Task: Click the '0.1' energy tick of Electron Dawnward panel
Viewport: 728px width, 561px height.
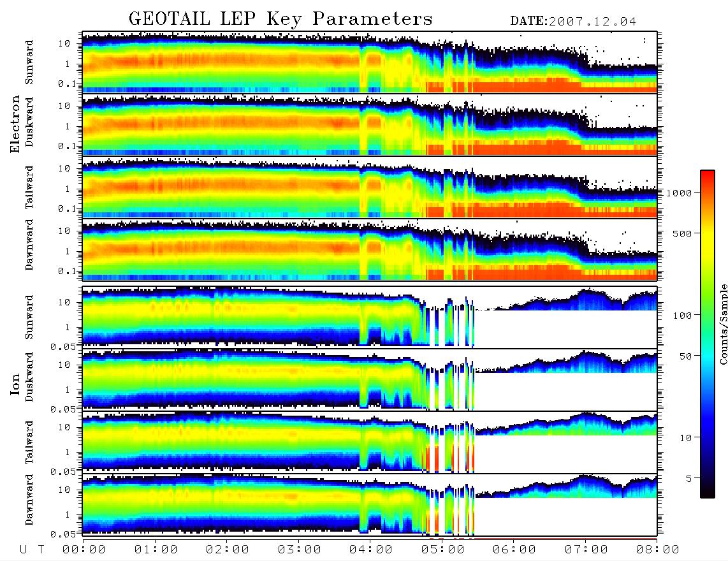Action: click(68, 271)
